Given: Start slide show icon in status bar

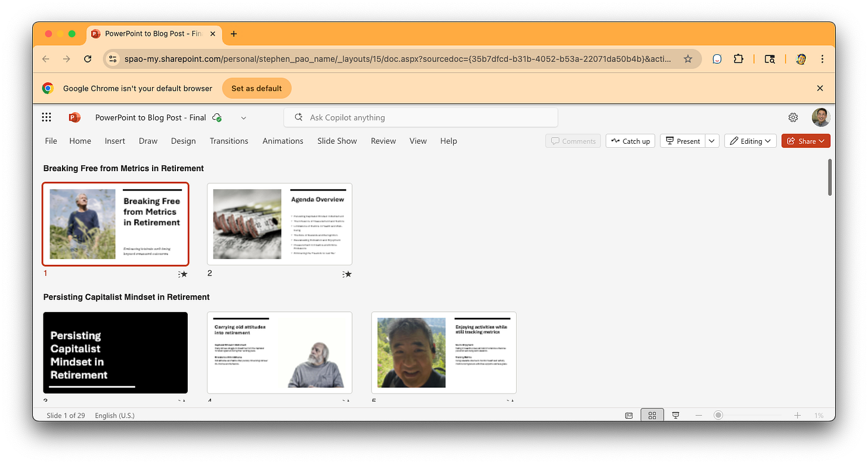Looking at the screenshot, I should pos(675,415).
